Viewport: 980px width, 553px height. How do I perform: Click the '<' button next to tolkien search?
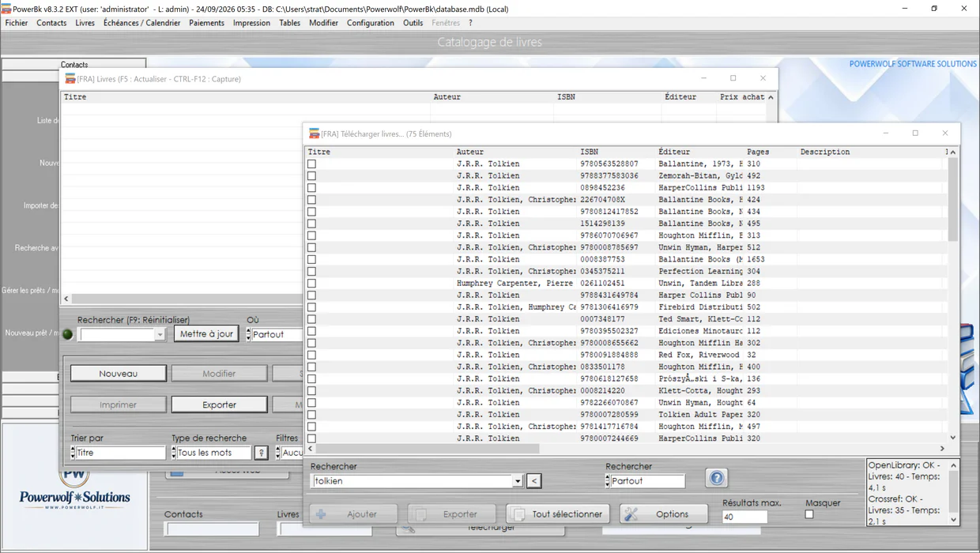click(x=534, y=481)
